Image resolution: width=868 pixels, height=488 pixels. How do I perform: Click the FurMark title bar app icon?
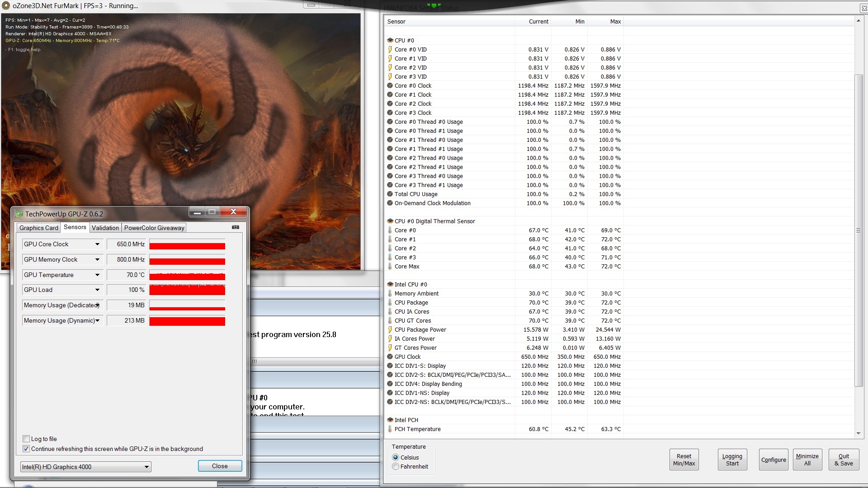pyautogui.click(x=6, y=6)
